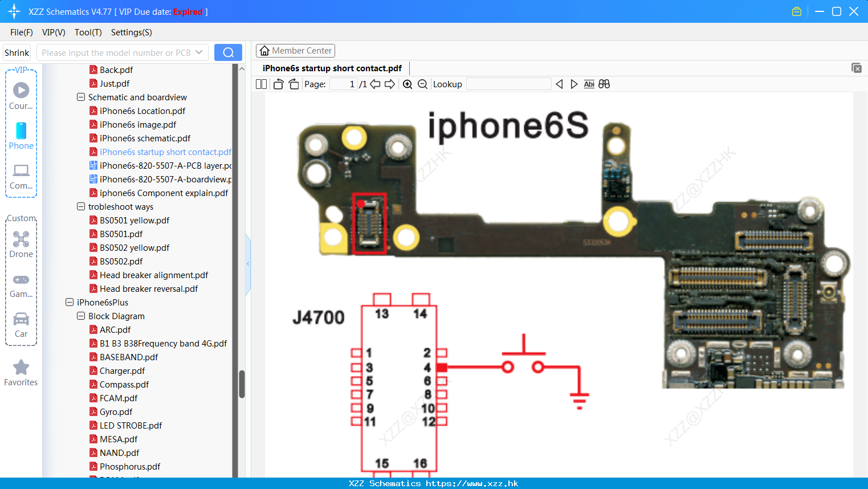
Task: Click left panel collapse handle
Action: pos(248,263)
